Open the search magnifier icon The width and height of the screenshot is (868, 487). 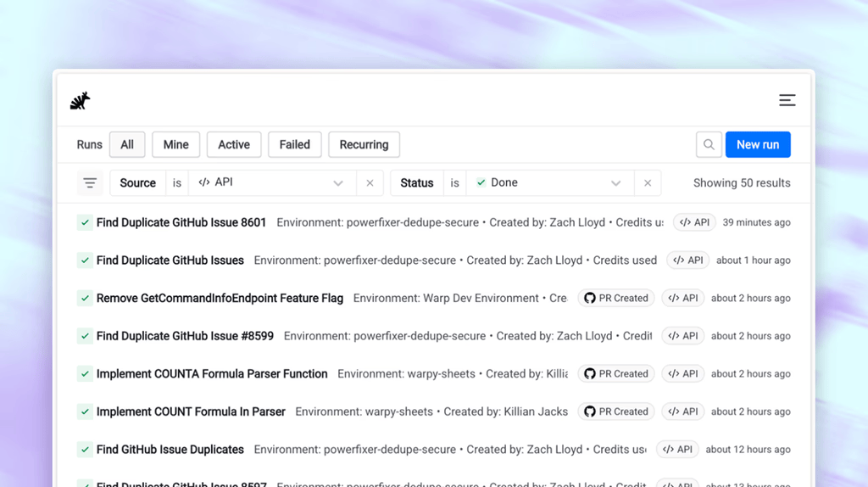point(709,144)
